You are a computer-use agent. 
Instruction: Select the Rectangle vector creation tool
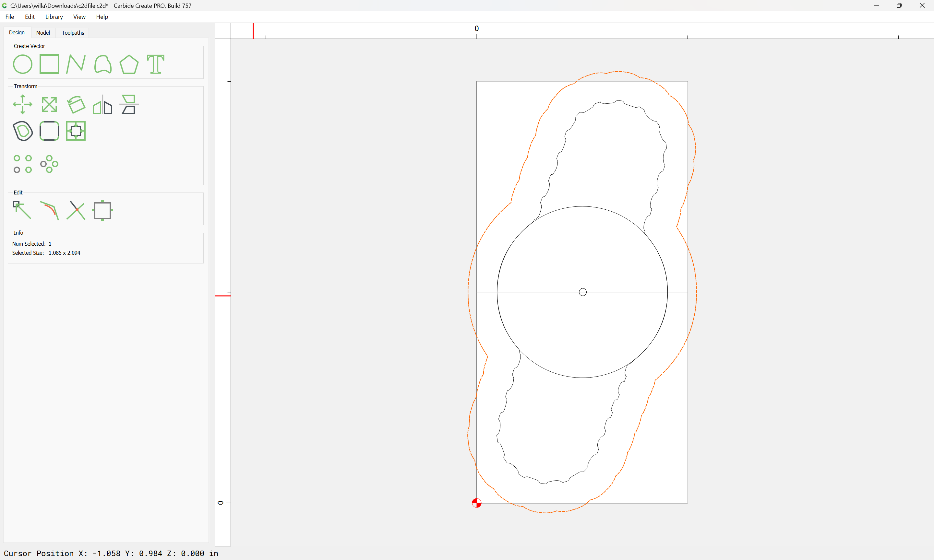pos(49,64)
